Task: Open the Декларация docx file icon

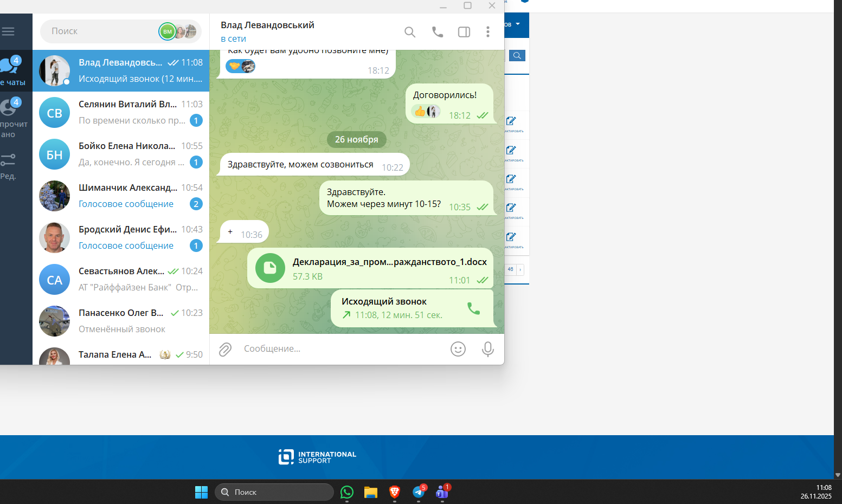Action: (x=270, y=268)
